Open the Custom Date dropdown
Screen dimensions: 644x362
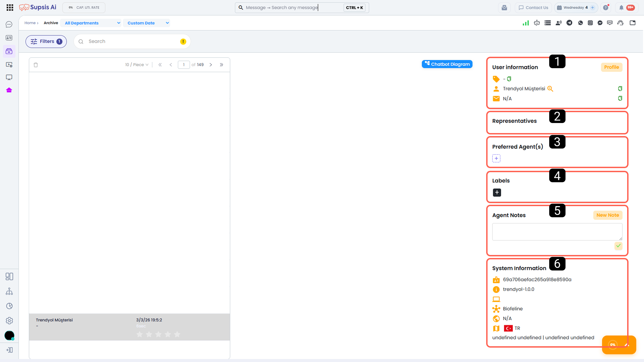147,23
